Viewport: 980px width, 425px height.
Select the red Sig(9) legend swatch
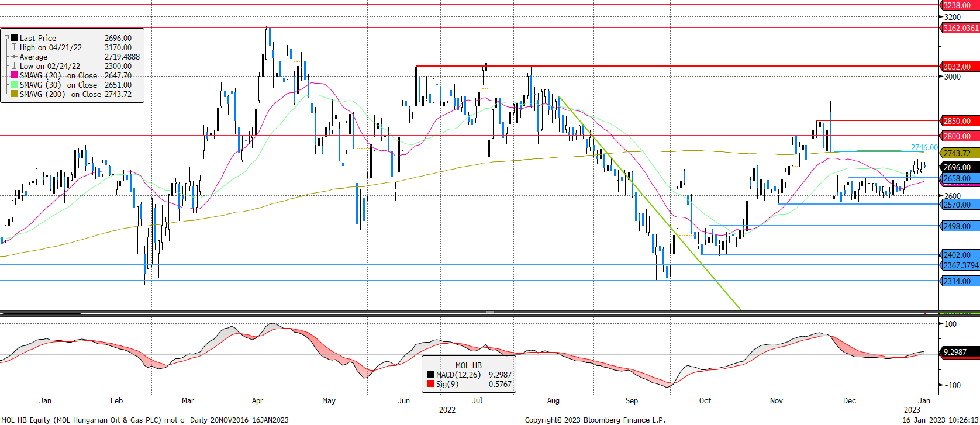coord(430,384)
